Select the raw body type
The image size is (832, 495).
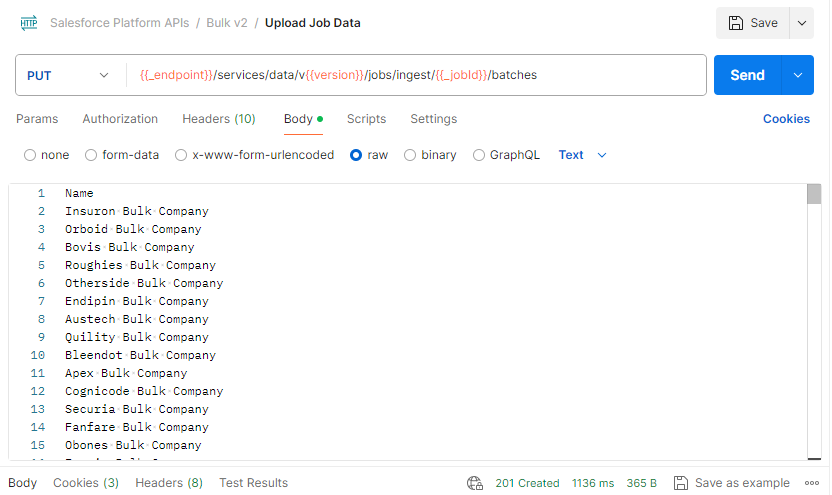click(356, 155)
